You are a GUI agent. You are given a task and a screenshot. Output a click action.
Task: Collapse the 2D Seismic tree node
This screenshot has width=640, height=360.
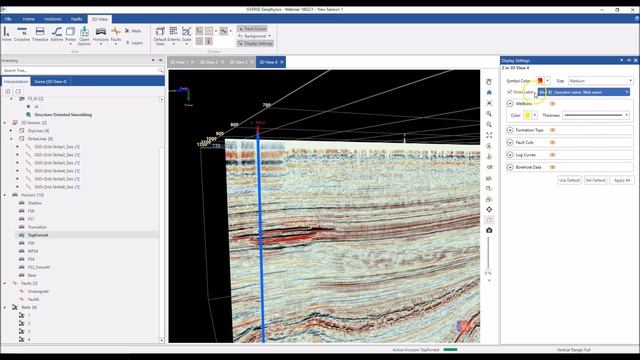tap(5, 122)
